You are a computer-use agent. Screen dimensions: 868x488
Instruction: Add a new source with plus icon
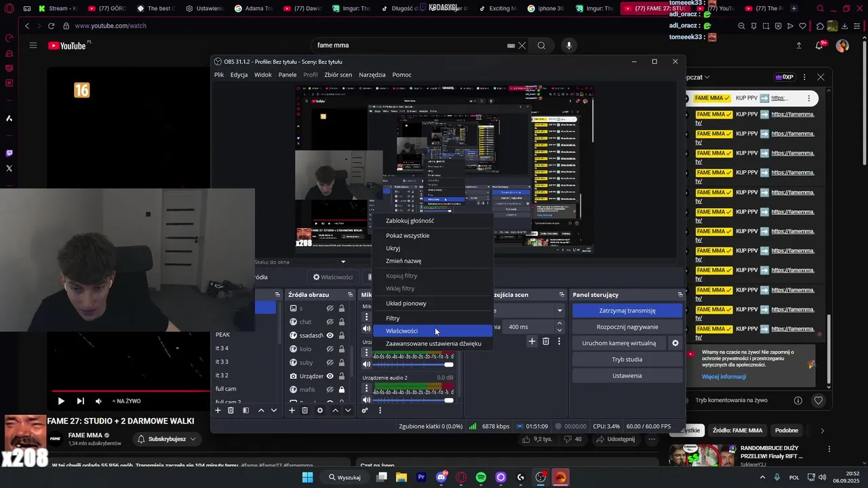click(x=292, y=410)
